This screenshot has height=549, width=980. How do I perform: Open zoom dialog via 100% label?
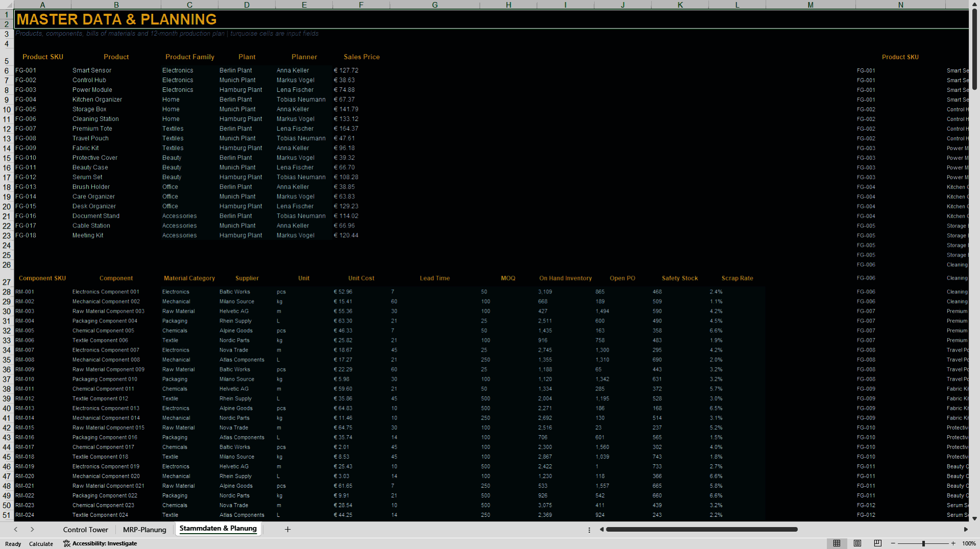969,543
